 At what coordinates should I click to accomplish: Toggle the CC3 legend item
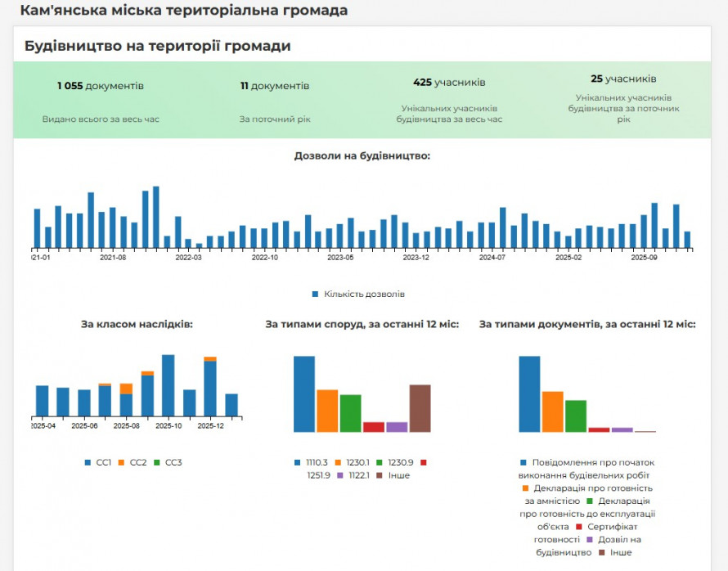[x=168, y=462]
